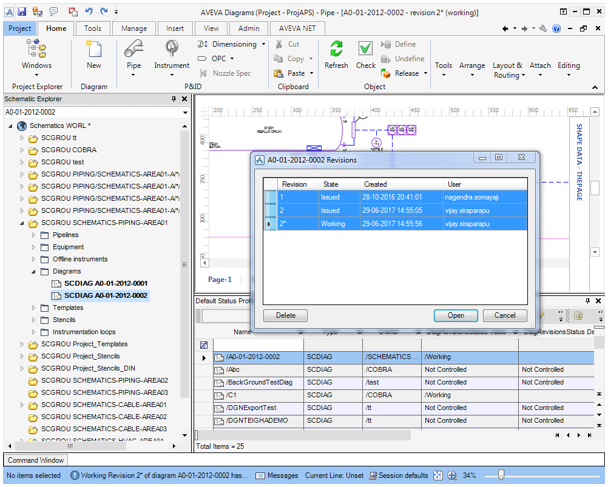Click the filter icon above Name column
The height and width of the screenshot is (487, 608).
tap(204, 345)
